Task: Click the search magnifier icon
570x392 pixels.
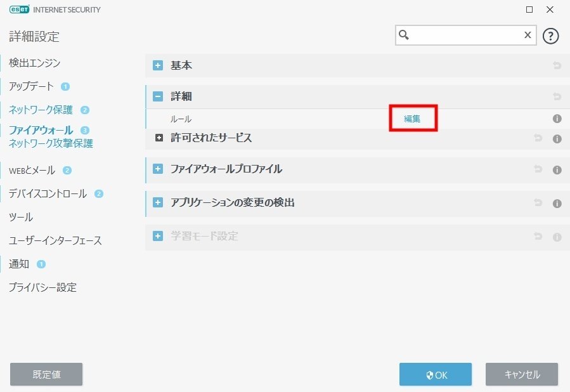Action: click(x=404, y=35)
